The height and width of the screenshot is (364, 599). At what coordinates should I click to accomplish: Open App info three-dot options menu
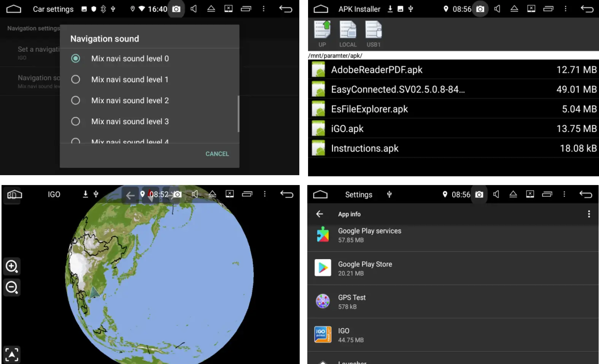point(589,214)
